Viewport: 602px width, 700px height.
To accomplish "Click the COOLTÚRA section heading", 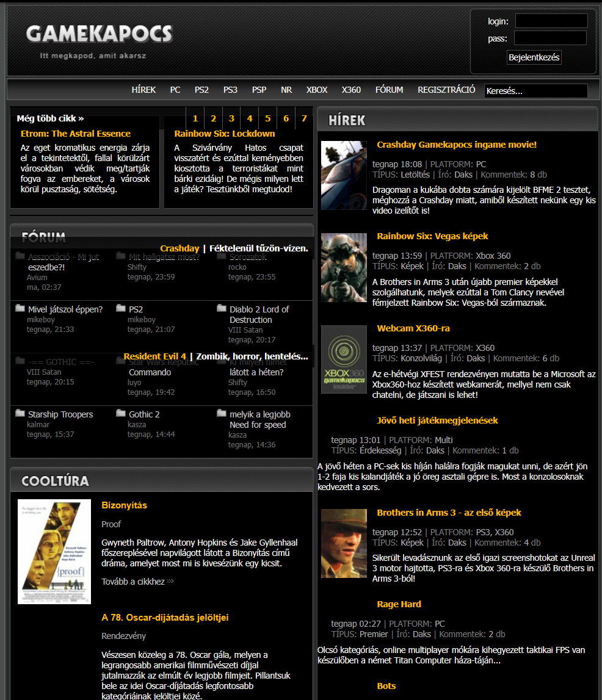I will coord(56,481).
